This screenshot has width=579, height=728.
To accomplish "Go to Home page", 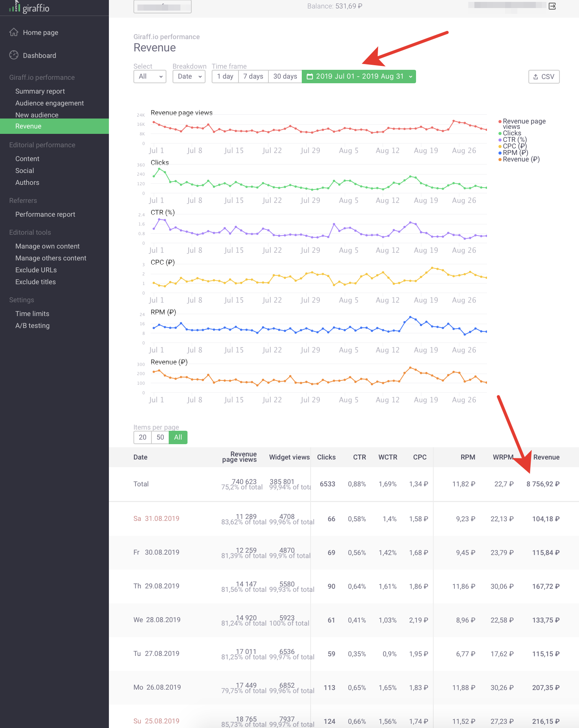I will (41, 33).
